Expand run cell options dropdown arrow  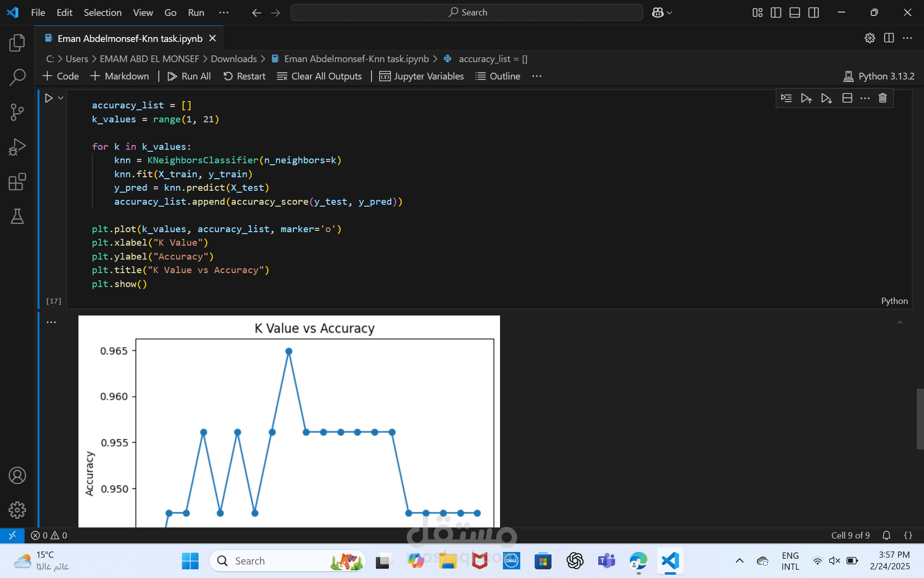tap(61, 98)
